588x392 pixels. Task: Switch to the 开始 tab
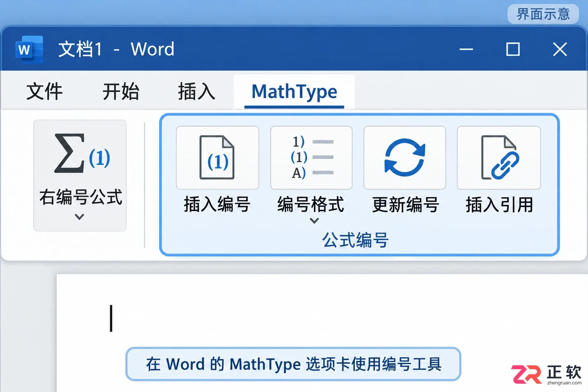click(121, 91)
